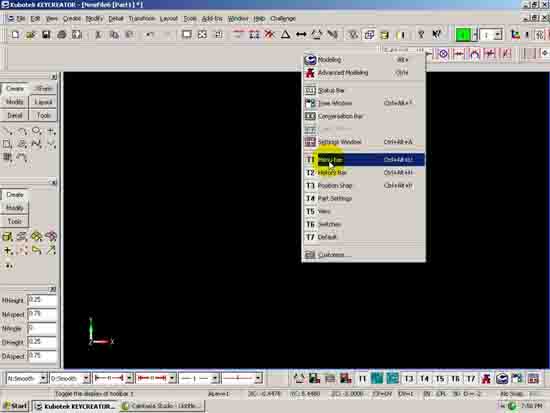Viewport: 550px width, 413px height.
Task: Open the N:Smooth dropdown at bottom
Action: pyautogui.click(x=27, y=378)
